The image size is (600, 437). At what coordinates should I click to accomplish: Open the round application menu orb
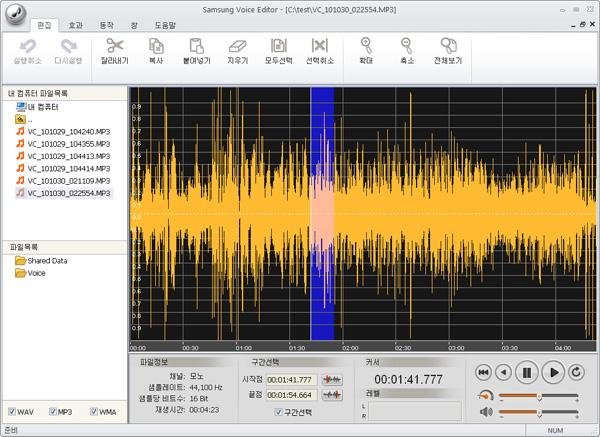(16, 14)
